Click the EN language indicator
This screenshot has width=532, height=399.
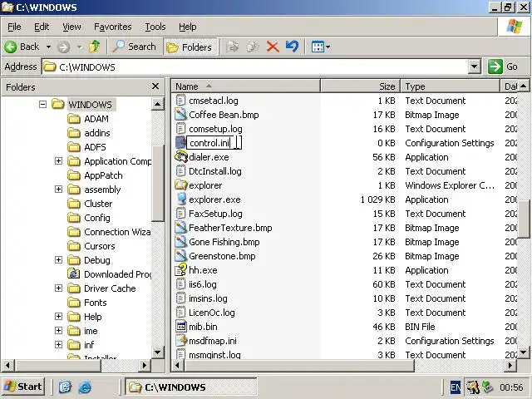456,387
